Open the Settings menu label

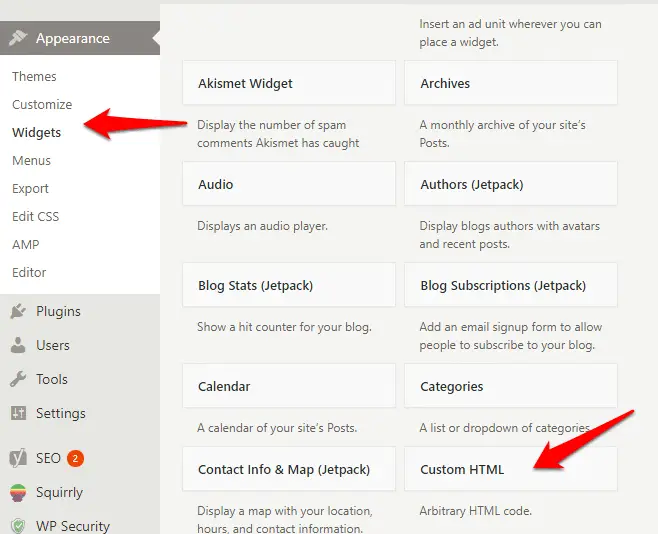point(61,413)
